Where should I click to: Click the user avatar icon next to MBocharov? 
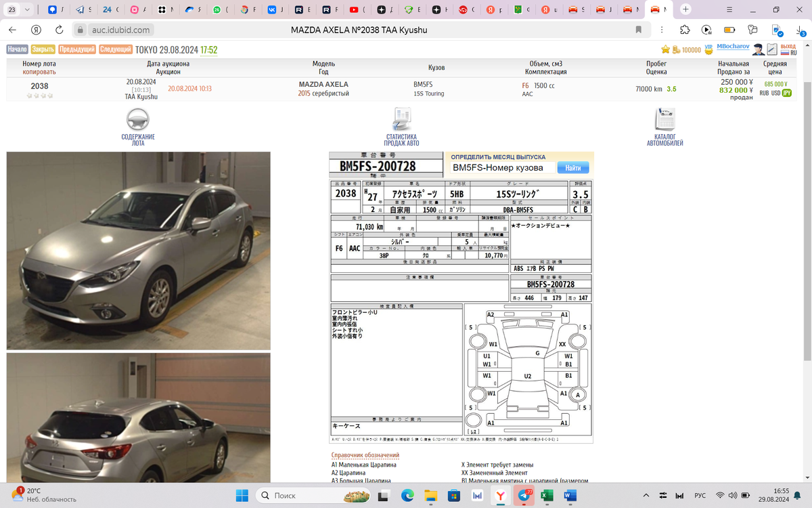coord(759,49)
